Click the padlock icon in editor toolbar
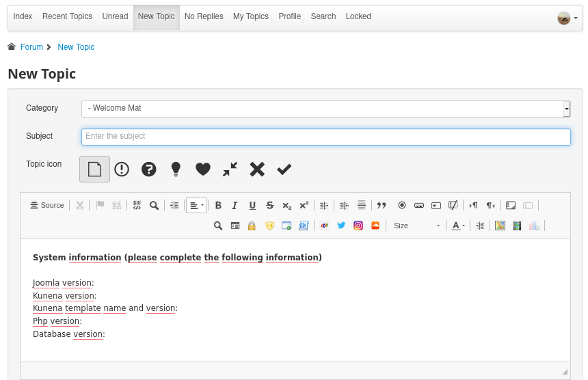 point(252,226)
